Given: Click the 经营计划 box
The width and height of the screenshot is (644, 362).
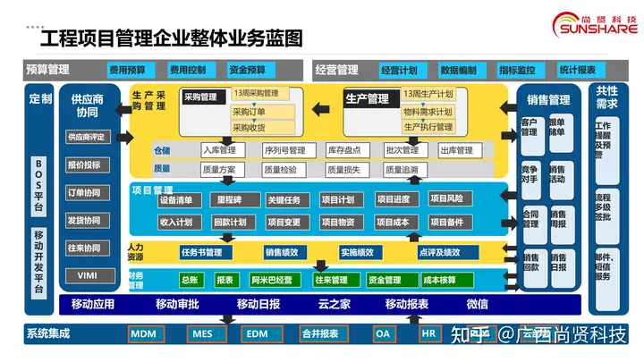Looking at the screenshot, I should [402, 71].
